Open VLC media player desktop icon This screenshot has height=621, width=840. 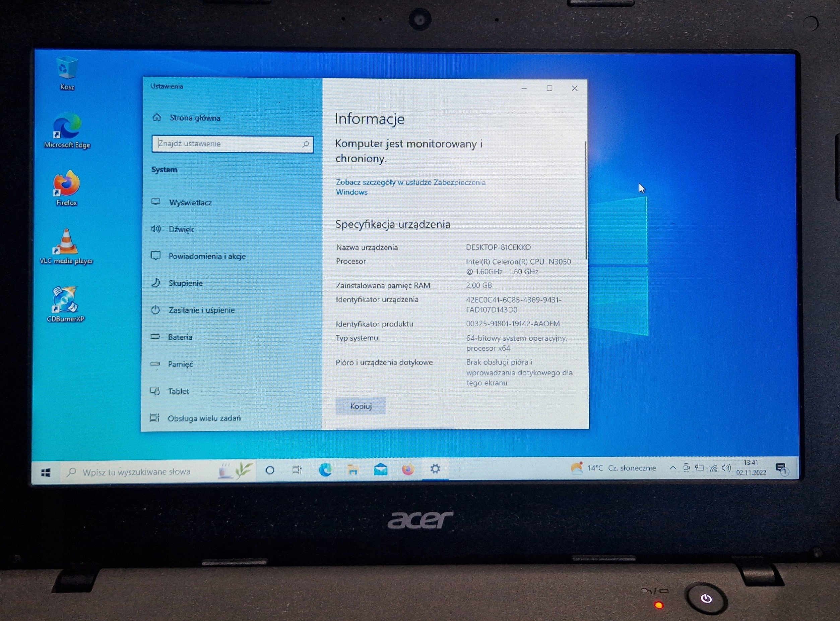tap(66, 242)
